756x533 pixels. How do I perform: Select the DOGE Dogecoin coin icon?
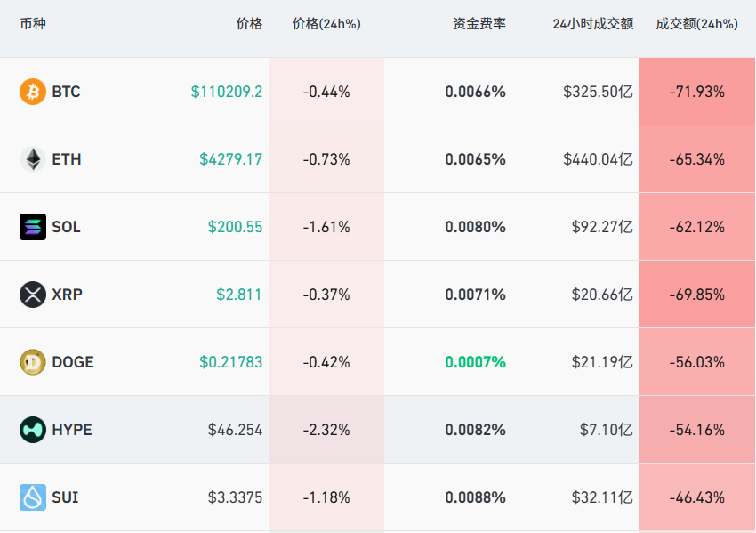click(33, 362)
